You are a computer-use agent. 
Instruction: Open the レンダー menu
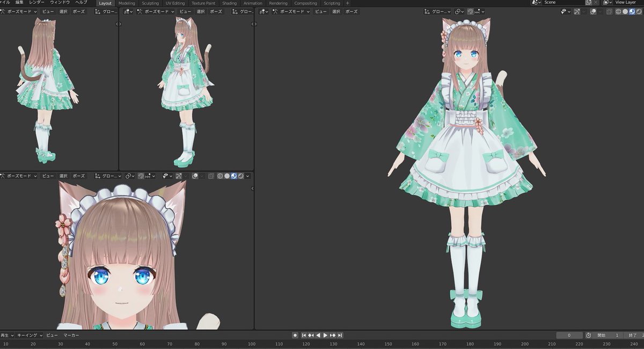(x=37, y=3)
